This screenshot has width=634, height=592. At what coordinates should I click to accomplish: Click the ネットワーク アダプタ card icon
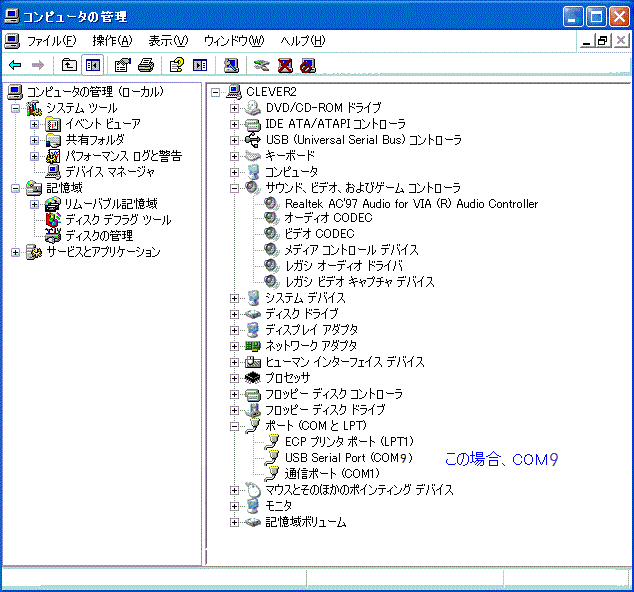tap(253, 346)
